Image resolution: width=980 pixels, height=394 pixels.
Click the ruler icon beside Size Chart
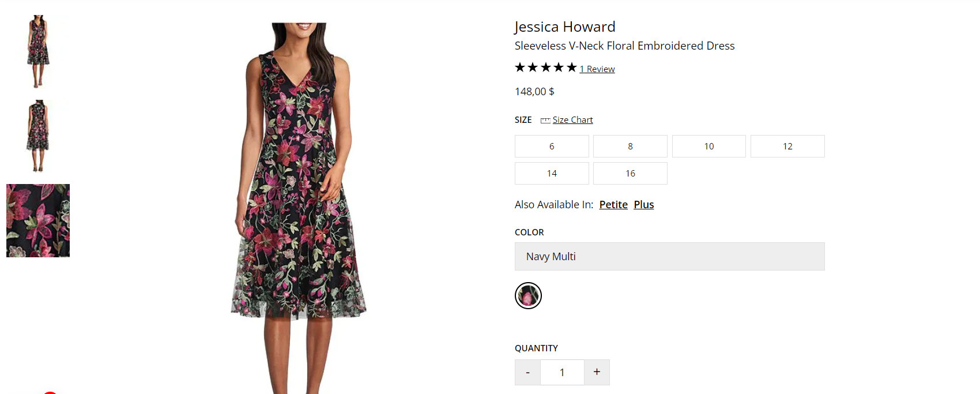(545, 121)
